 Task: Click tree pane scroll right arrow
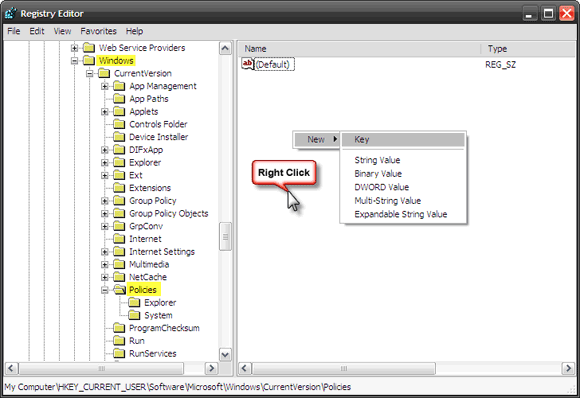[211, 368]
